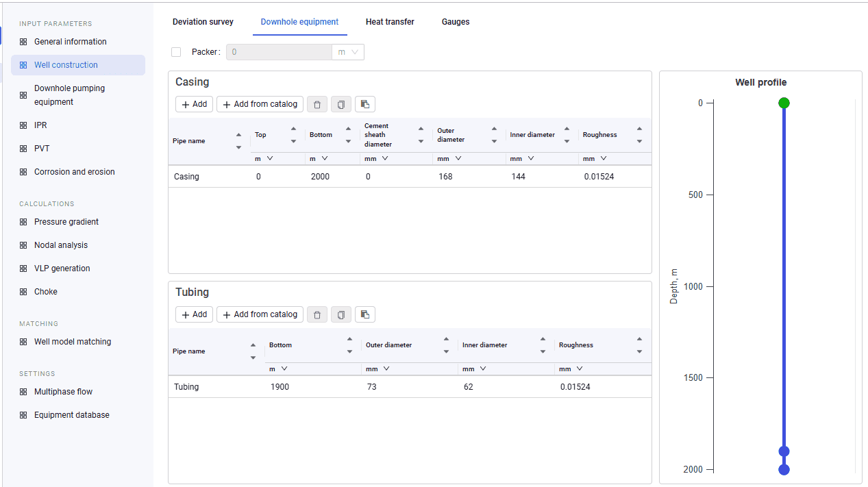
Task: Click Add from catalog in Casing section
Action: click(x=260, y=104)
